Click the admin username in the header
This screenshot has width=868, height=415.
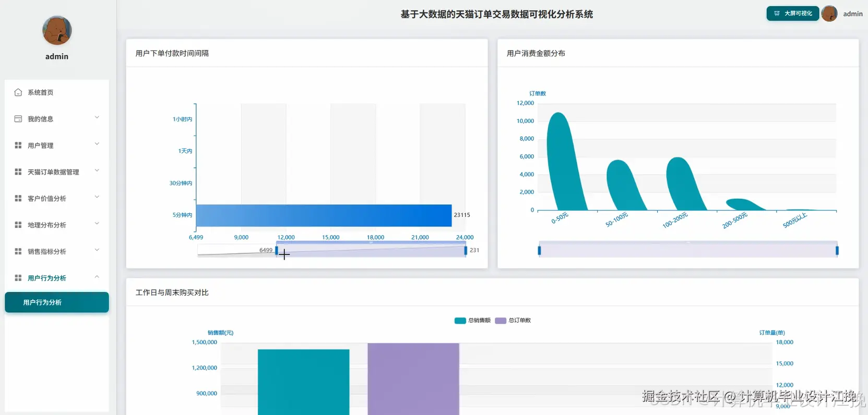pyautogui.click(x=853, y=14)
